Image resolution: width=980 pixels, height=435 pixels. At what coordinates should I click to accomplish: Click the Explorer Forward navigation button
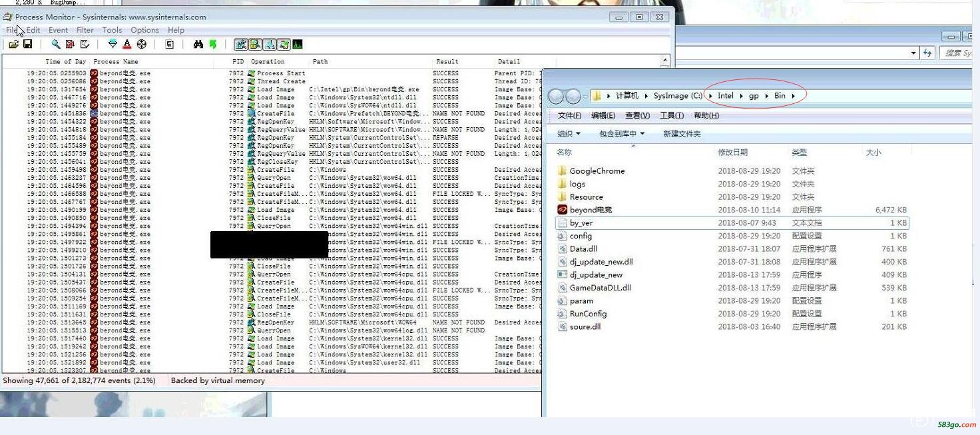click(573, 97)
